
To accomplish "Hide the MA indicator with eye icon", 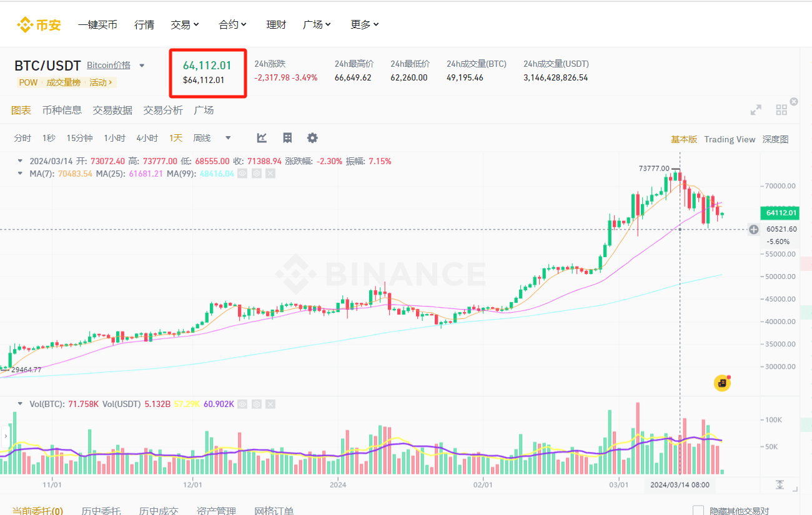I will tap(242, 174).
